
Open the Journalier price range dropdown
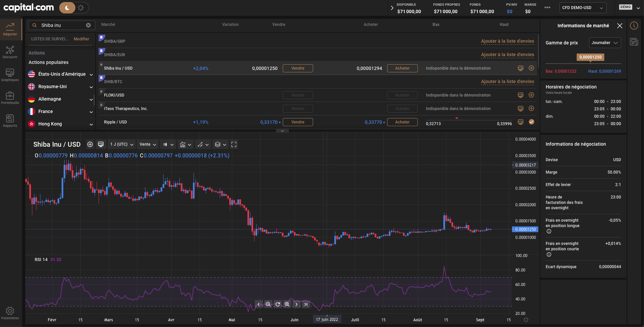tap(605, 43)
